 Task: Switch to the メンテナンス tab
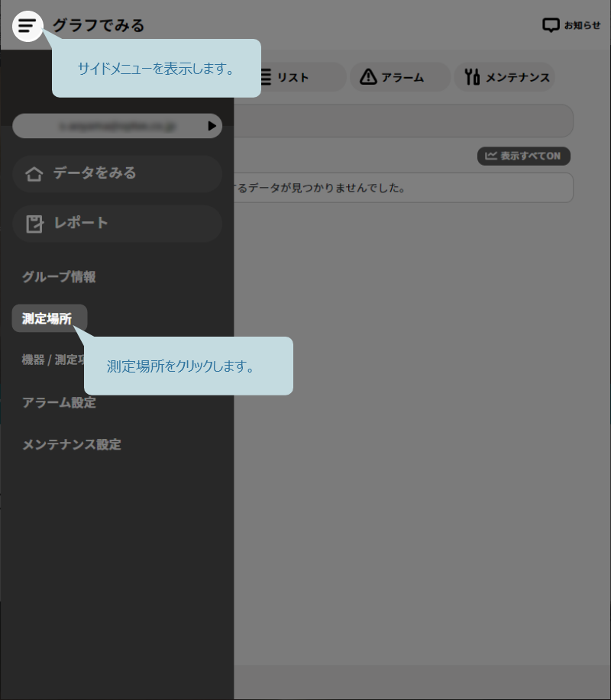[x=505, y=77]
